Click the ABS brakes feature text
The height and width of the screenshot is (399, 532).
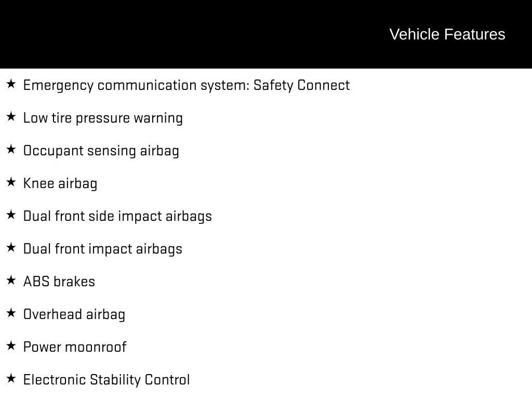59,282
